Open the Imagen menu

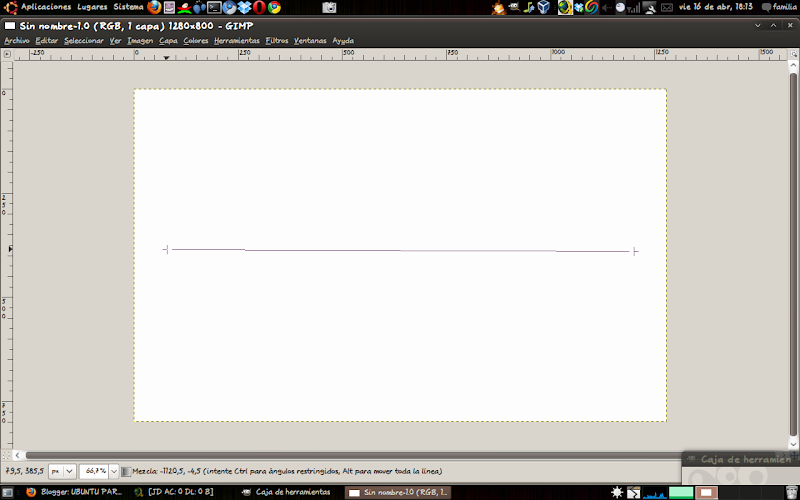click(x=140, y=41)
